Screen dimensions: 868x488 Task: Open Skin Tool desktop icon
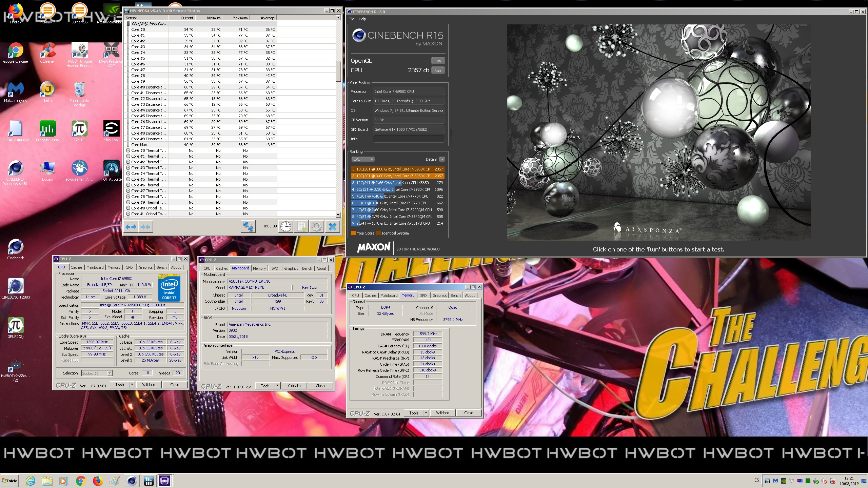(111, 131)
